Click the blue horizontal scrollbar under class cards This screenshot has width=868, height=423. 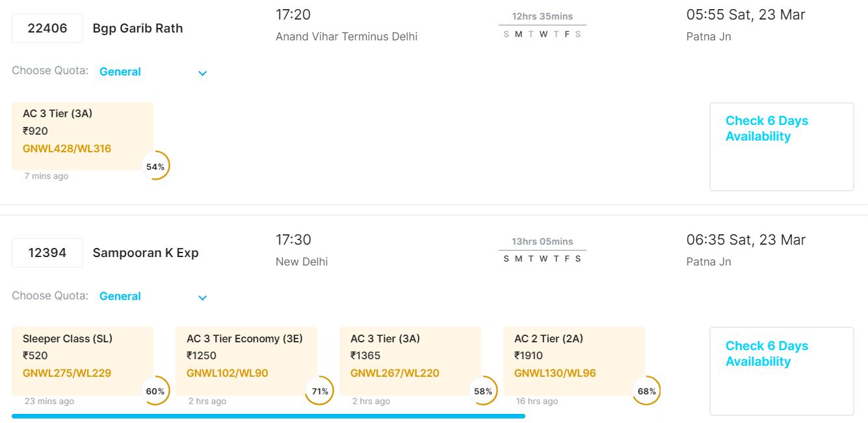pos(268,416)
